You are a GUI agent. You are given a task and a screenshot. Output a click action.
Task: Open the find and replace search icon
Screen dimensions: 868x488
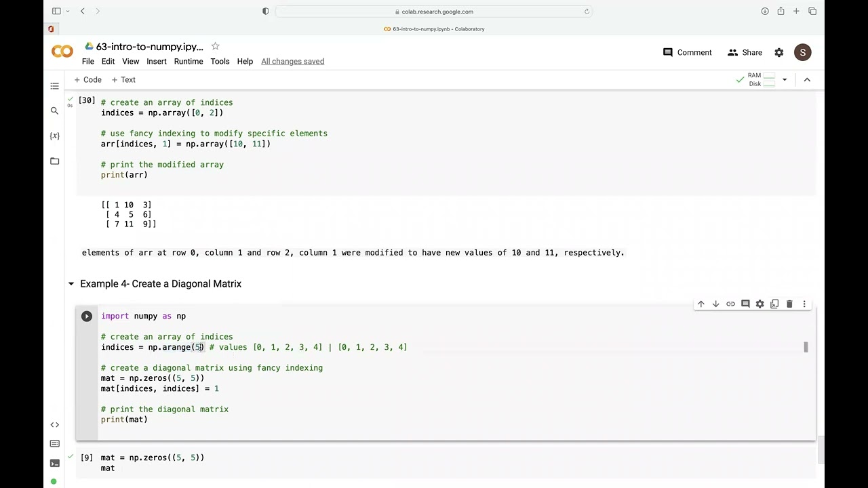[55, 110]
